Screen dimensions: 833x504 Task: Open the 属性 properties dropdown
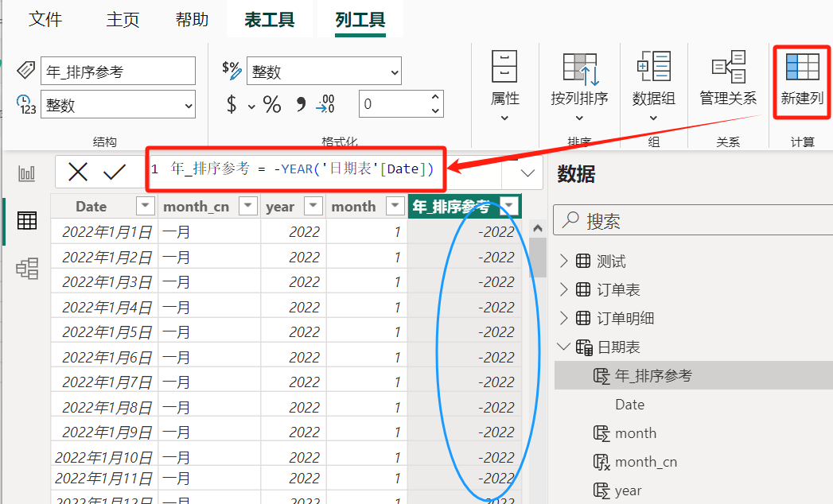tap(504, 85)
